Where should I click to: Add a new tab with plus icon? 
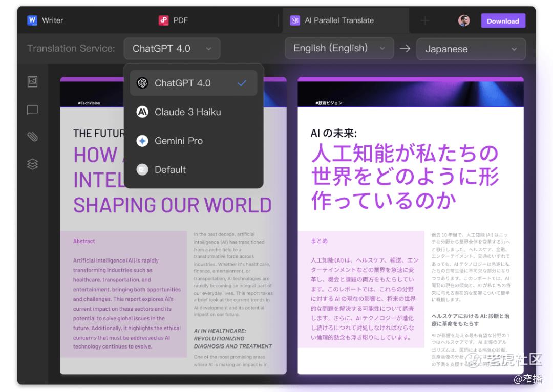(x=425, y=21)
